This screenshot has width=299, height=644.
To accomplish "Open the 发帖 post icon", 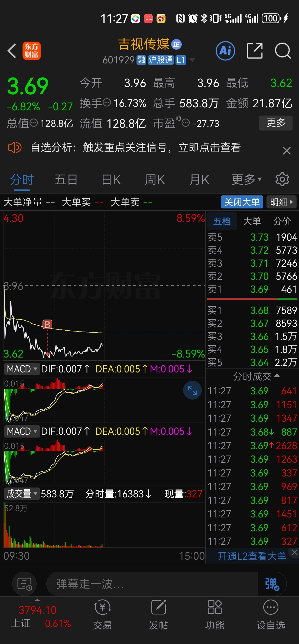I will [x=158, y=615].
